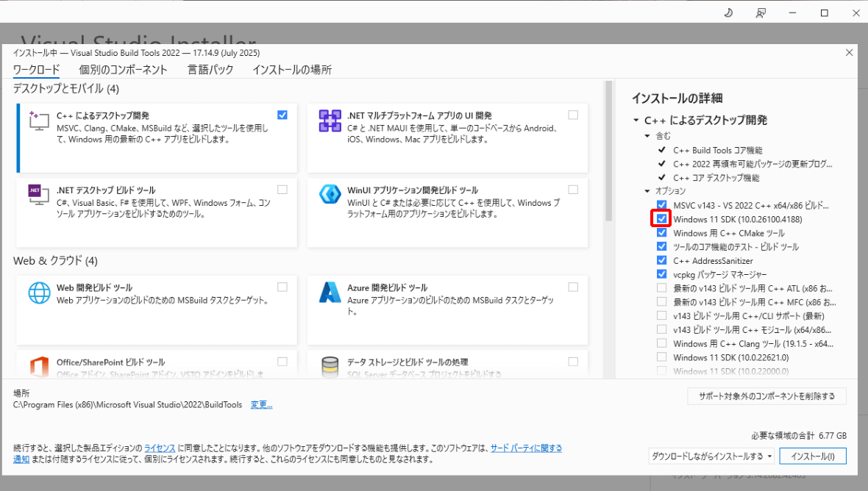Uncheck Windows 11 SDK (10.0.26100.4188)
The width and height of the screenshot is (868, 491).
point(661,219)
